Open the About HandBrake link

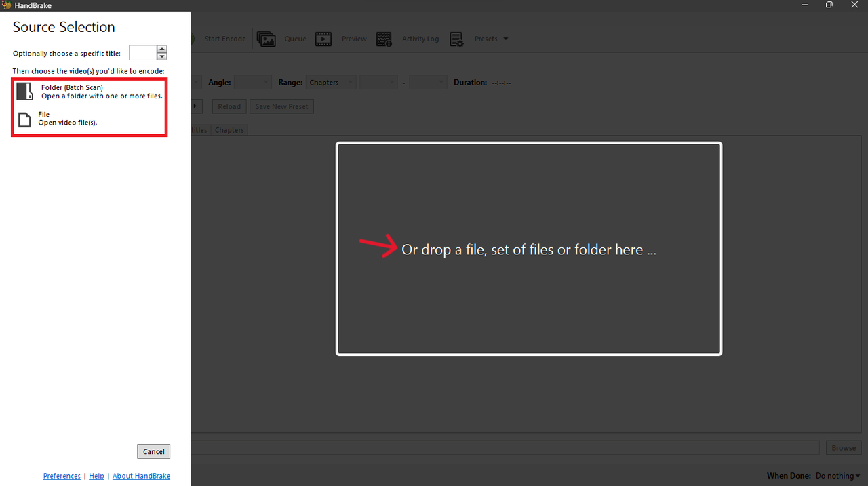pos(141,476)
